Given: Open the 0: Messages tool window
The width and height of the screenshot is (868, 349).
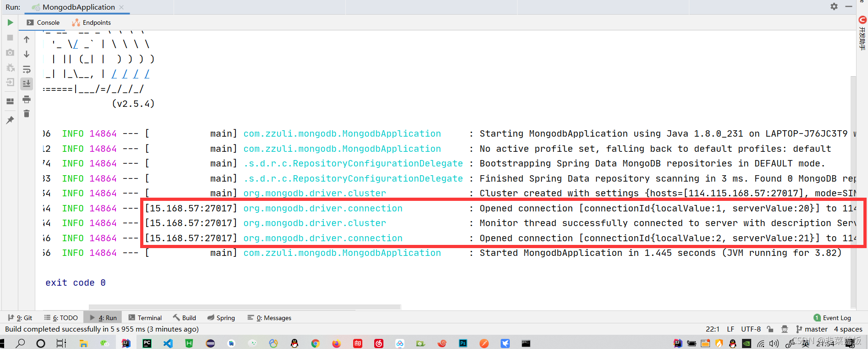Looking at the screenshot, I should tap(269, 318).
